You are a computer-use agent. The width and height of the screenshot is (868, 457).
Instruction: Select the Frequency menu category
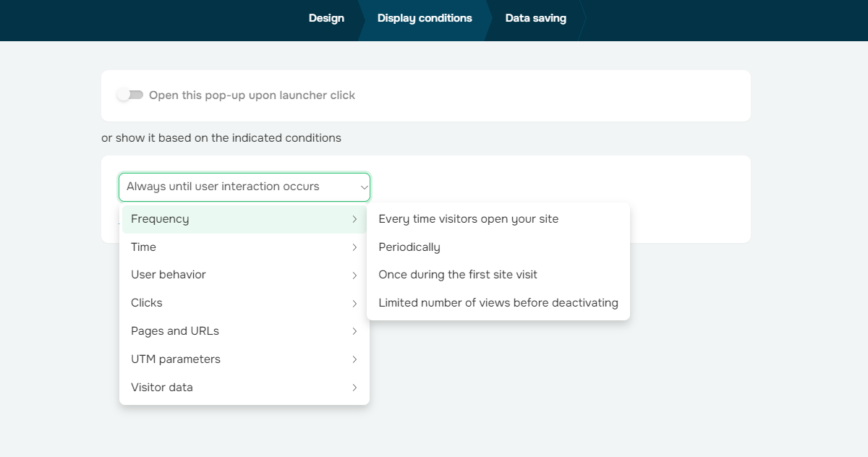[160, 219]
